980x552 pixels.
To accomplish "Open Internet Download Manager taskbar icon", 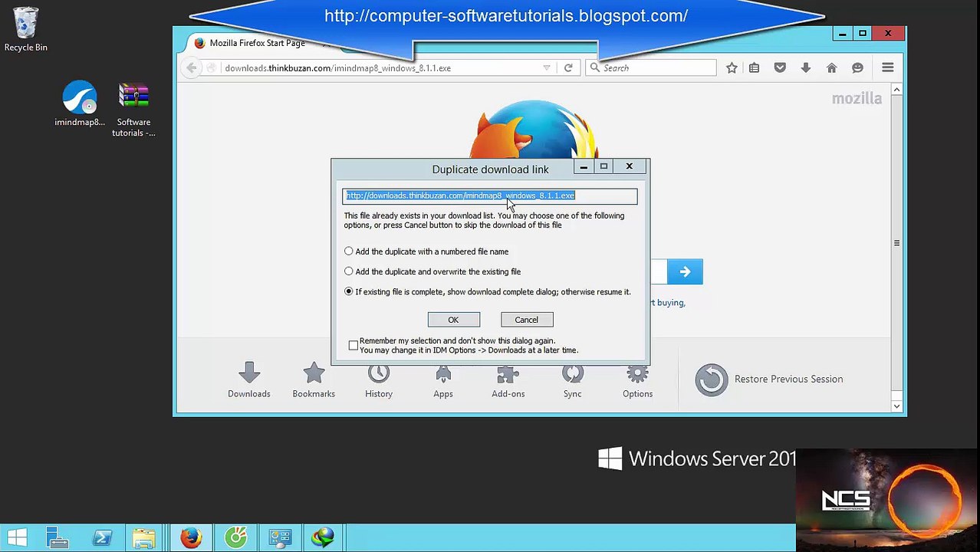I will click(323, 537).
